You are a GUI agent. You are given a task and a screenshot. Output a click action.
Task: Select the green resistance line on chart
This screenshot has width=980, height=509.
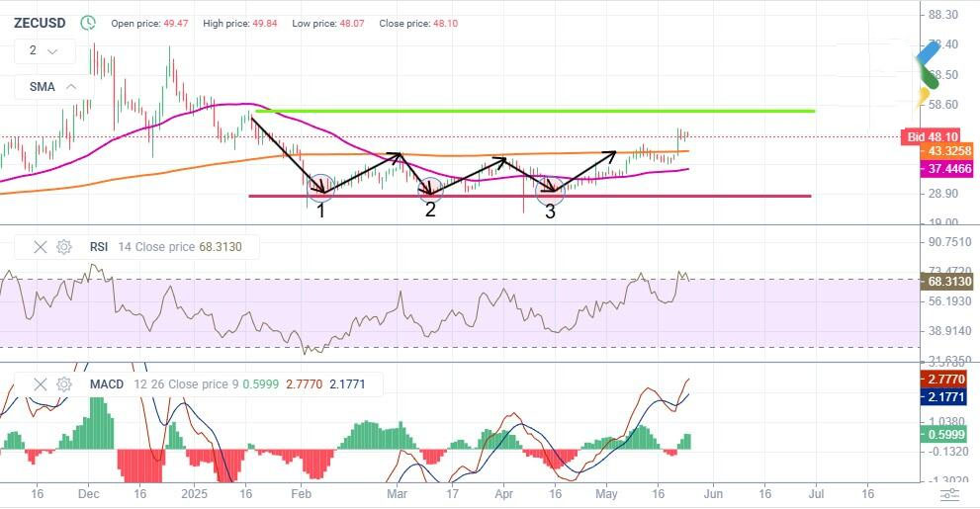pos(534,111)
